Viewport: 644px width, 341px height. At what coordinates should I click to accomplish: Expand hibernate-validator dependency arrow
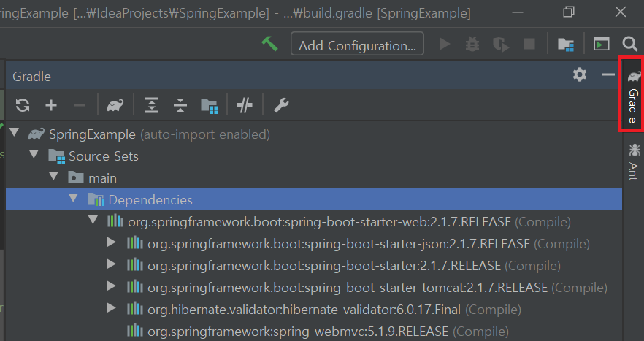[x=111, y=307]
